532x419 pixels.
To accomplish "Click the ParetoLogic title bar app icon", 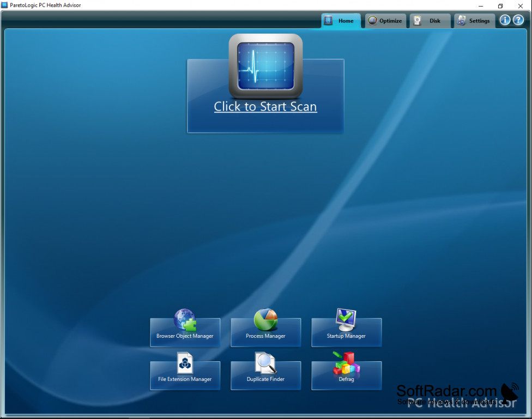I will 4,5.
